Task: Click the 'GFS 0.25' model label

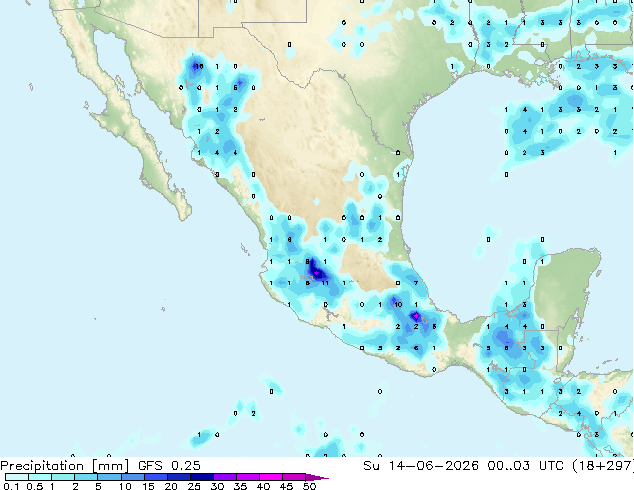Action: click(x=169, y=466)
